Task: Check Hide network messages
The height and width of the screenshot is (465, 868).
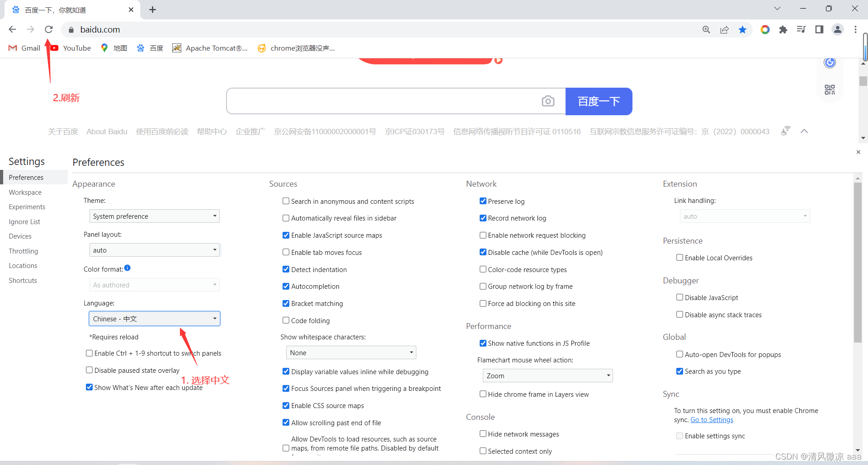Action: click(x=483, y=434)
